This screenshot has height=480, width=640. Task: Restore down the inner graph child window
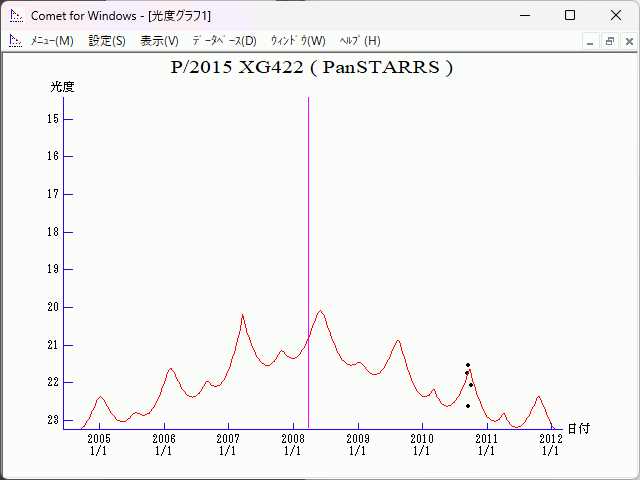(x=609, y=41)
